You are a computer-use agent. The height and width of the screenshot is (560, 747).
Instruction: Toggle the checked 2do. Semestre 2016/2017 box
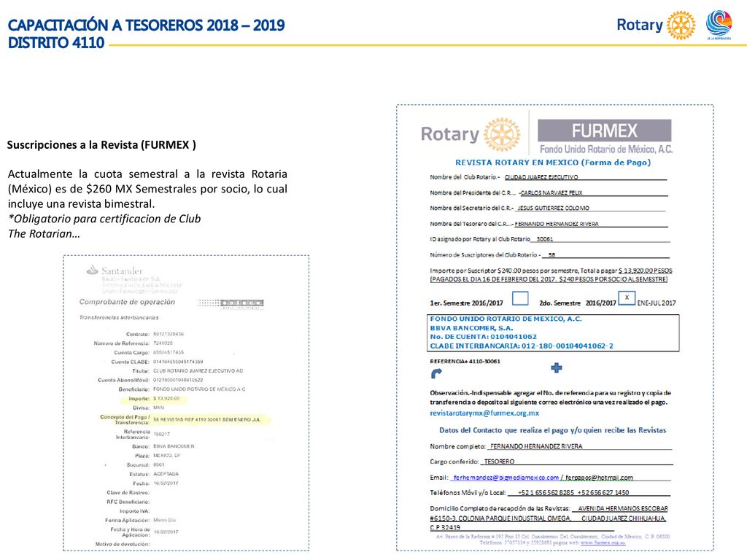[x=627, y=297]
